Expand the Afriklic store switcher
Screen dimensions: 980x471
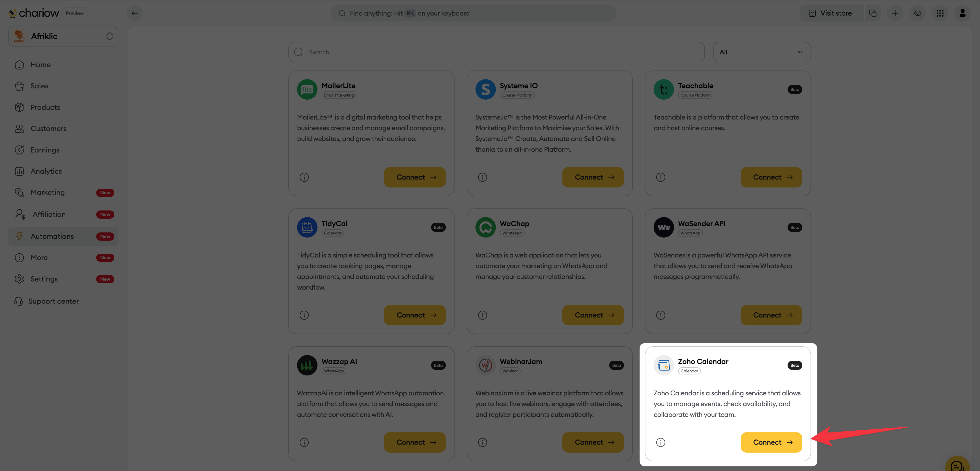pos(63,36)
